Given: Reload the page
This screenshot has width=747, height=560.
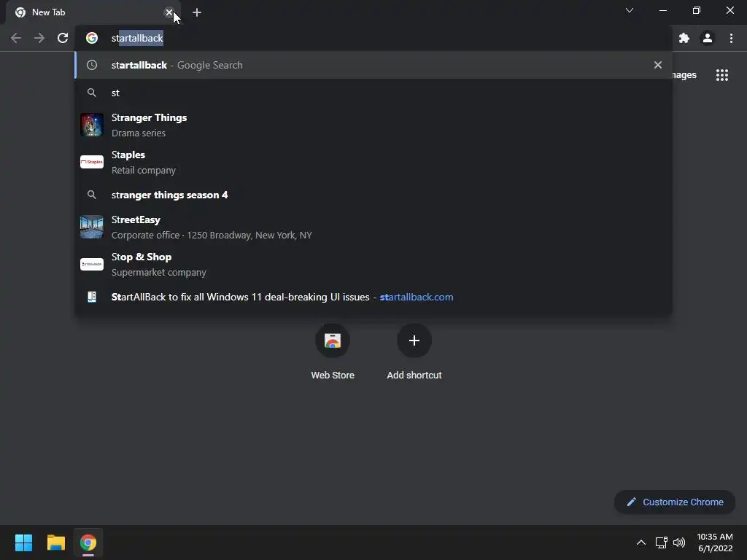Looking at the screenshot, I should [x=63, y=38].
